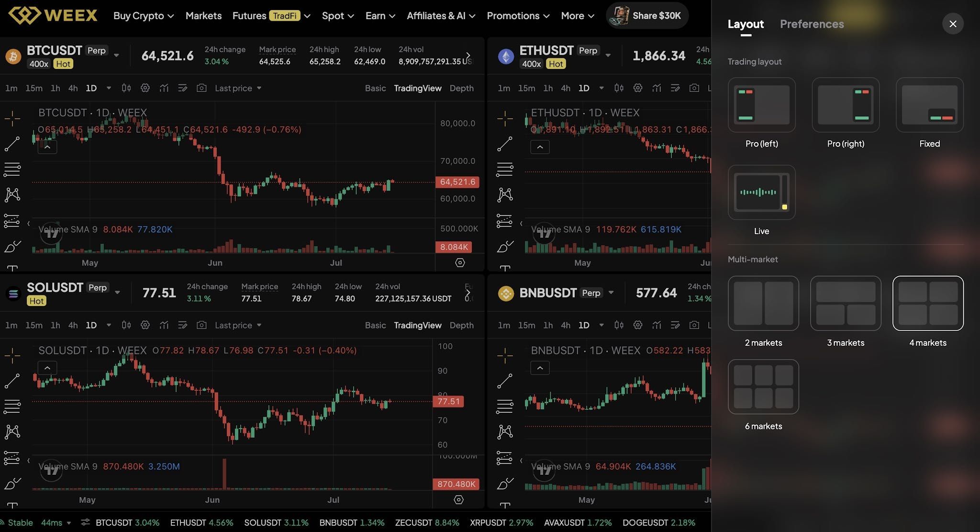Select Fibonacci lines tool in BNBUSDT chart
Image resolution: width=980 pixels, height=532 pixels.
[505, 407]
